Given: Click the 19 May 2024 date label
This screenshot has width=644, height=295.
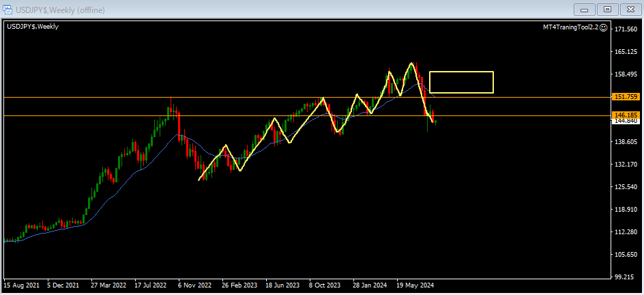Looking at the screenshot, I should (x=415, y=285).
